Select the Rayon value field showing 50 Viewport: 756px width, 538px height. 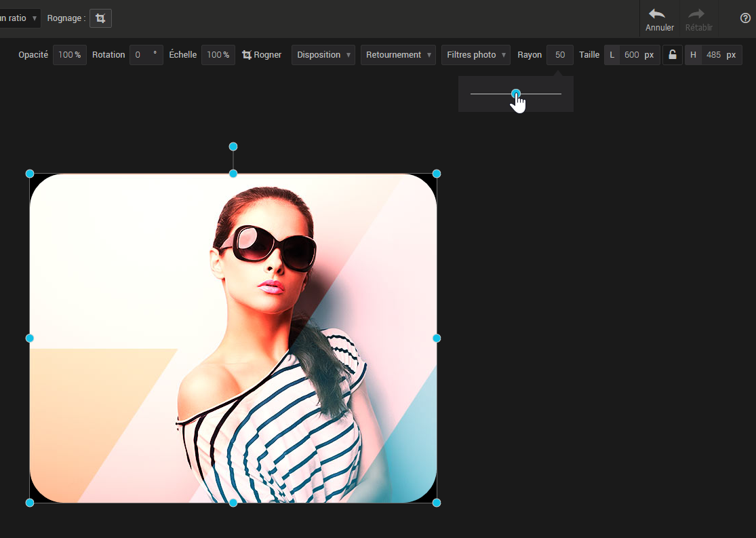click(x=559, y=55)
